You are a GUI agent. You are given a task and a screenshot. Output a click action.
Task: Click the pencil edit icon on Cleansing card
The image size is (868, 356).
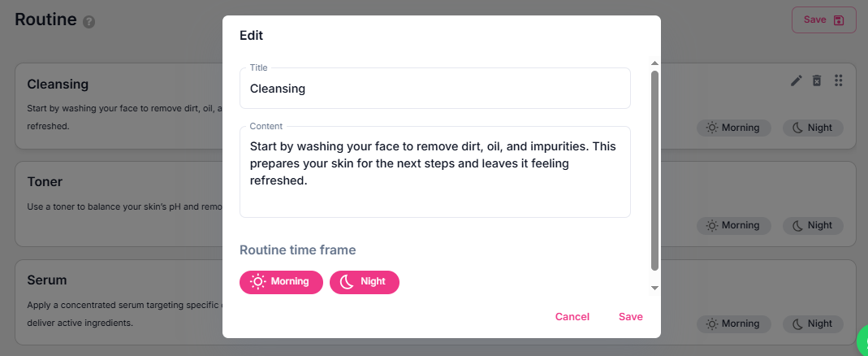pos(797,80)
